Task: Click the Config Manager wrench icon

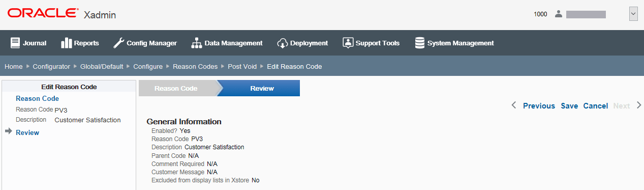Action: pos(118,43)
